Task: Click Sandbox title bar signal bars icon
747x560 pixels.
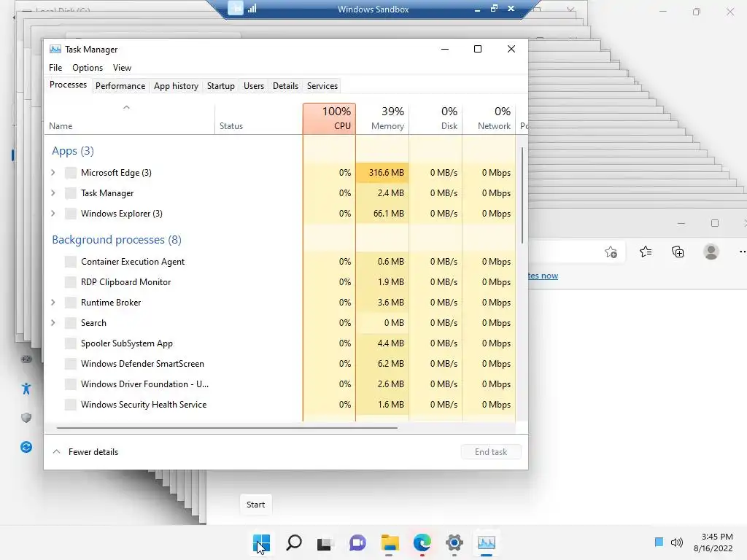Action: (252, 8)
